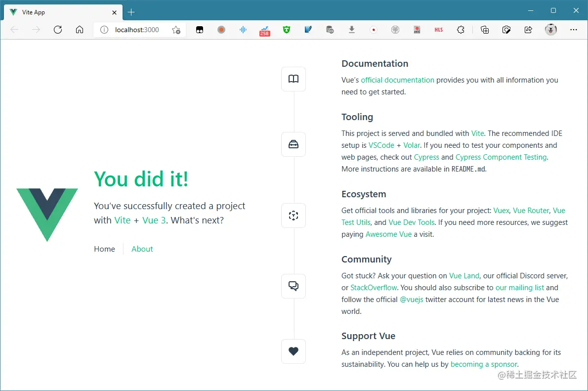This screenshot has height=391, width=588.
Task: Open the official documentation link
Action: tap(397, 80)
